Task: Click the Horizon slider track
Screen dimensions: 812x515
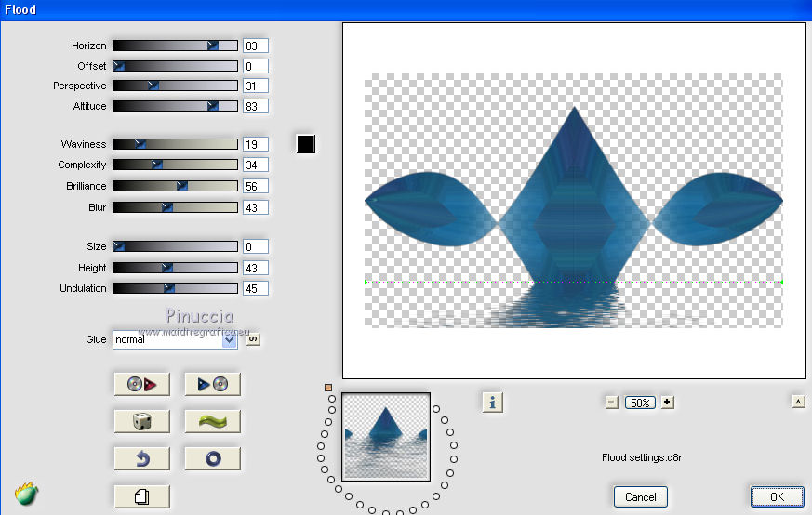Action: [x=175, y=46]
